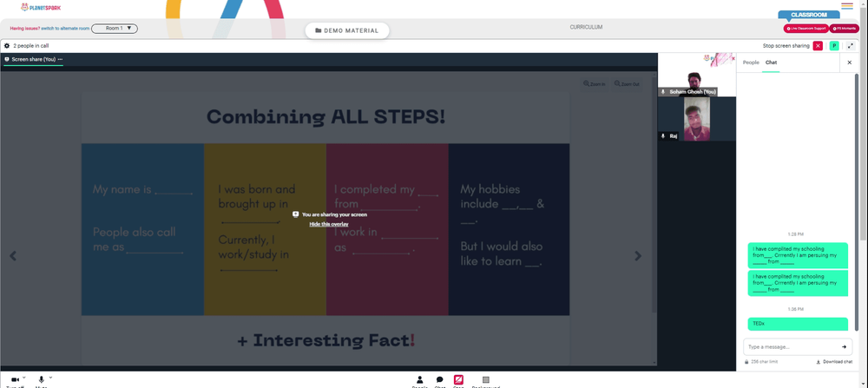The image size is (868, 388).
Task: Click the 1:36 PM timestamp in chat
Action: point(795,309)
